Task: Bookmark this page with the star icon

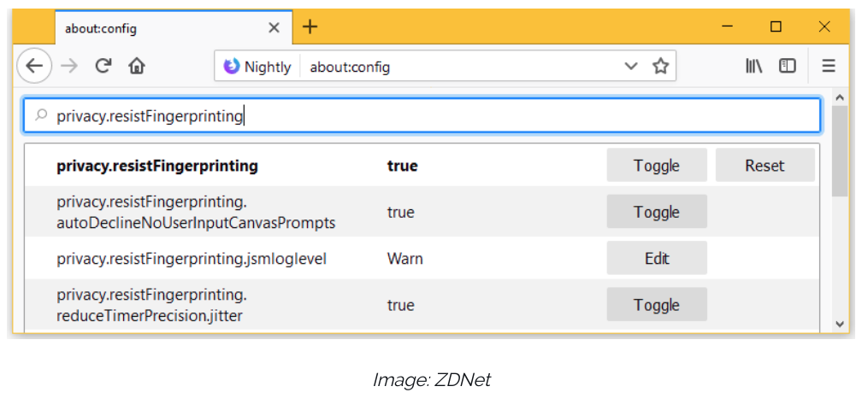Action: [x=660, y=67]
